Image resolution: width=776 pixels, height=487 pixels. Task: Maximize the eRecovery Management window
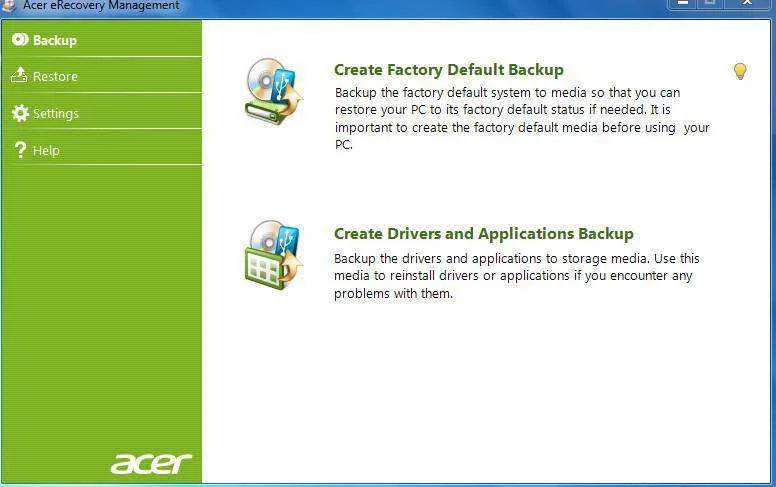tap(710, 4)
